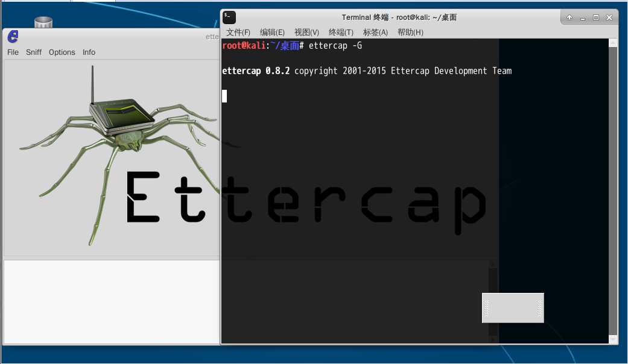Close the Terminal window
The width and height of the screenshot is (628, 364).
[609, 17]
